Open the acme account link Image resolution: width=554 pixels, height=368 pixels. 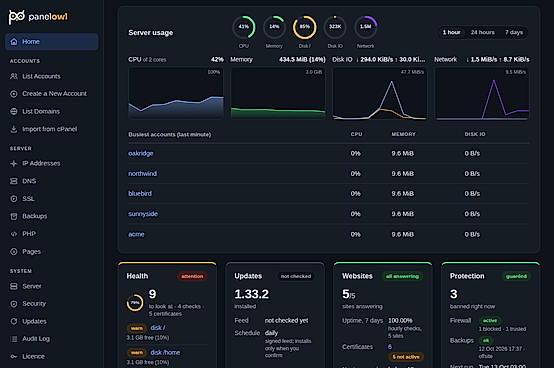point(136,234)
